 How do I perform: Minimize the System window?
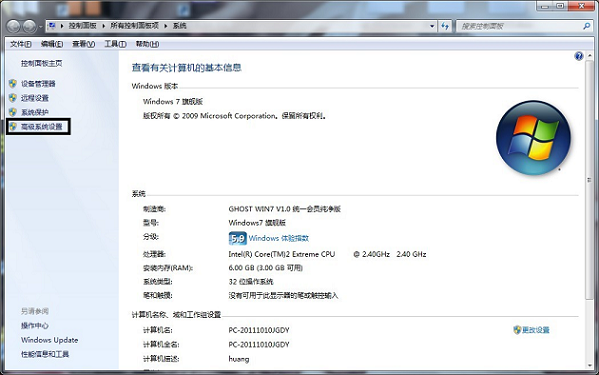(544, 6)
